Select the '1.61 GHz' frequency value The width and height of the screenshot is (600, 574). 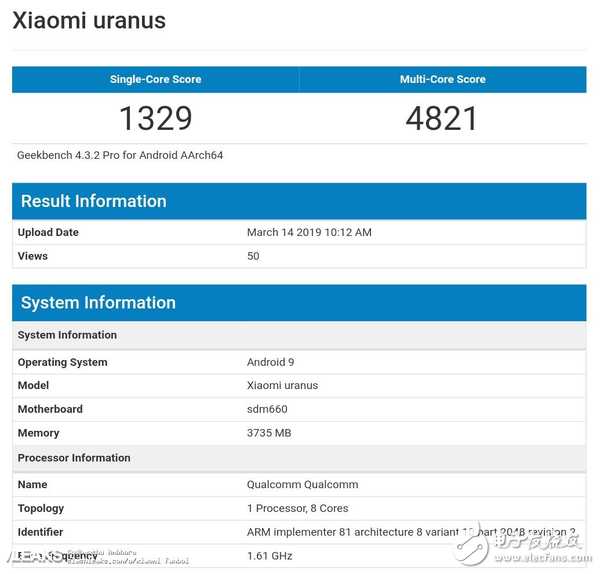coord(270,556)
